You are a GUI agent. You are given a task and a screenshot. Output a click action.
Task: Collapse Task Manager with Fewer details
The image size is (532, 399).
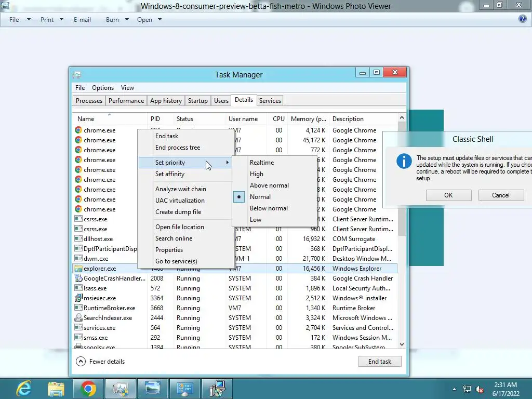pyautogui.click(x=100, y=362)
